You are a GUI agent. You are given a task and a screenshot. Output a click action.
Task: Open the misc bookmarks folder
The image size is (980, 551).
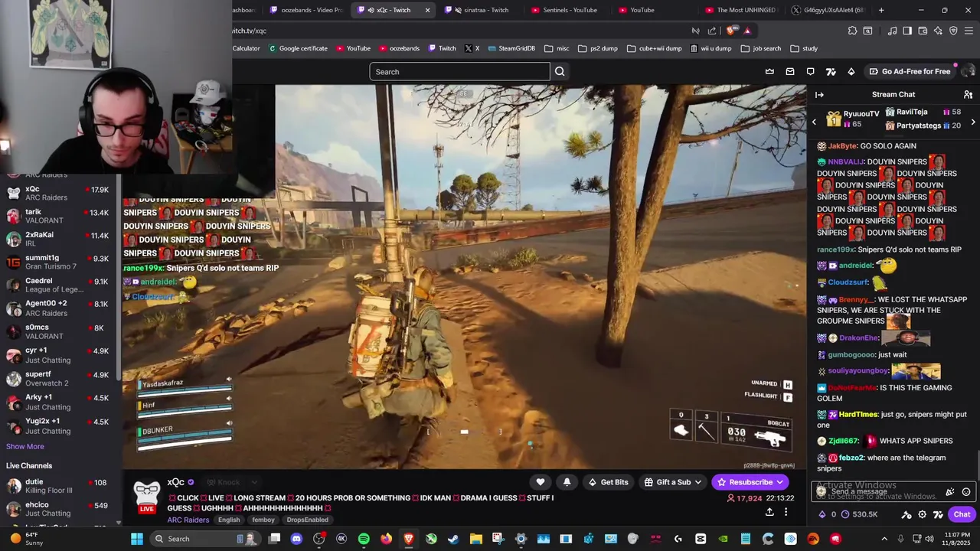[x=557, y=48]
